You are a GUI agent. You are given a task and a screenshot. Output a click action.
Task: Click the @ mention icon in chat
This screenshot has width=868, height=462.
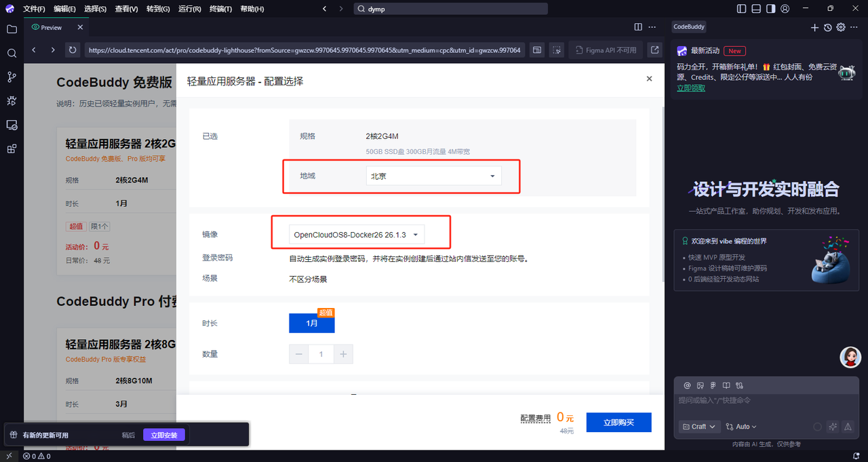[x=687, y=385]
